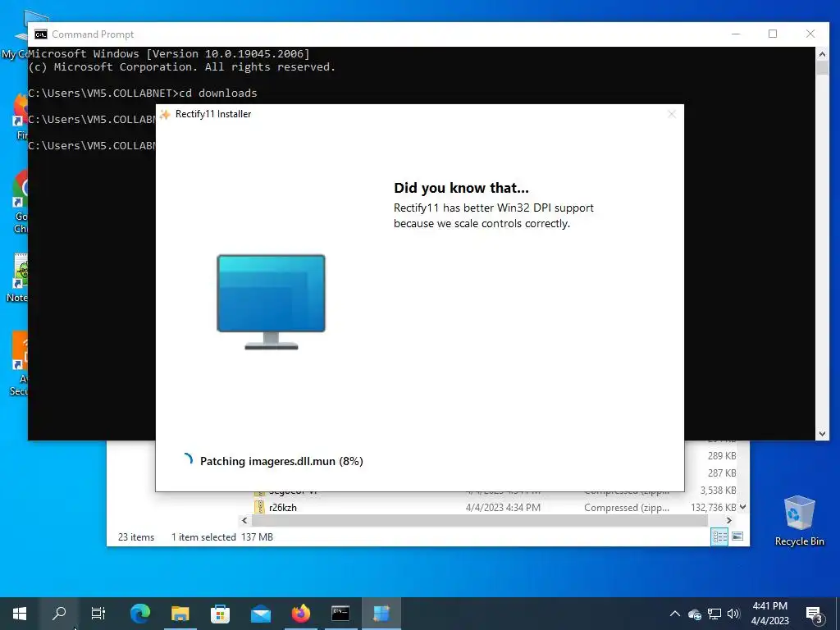Click the 'Did you know that...' heading
The width and height of the screenshot is (840, 630).
coord(461,188)
